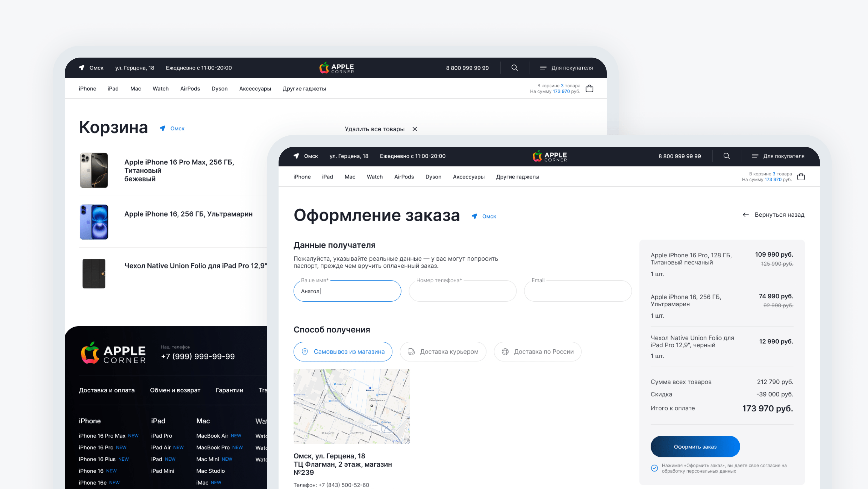Click the Доставка и оплата footer link
This screenshot has height=489, width=868.
pos(107,390)
